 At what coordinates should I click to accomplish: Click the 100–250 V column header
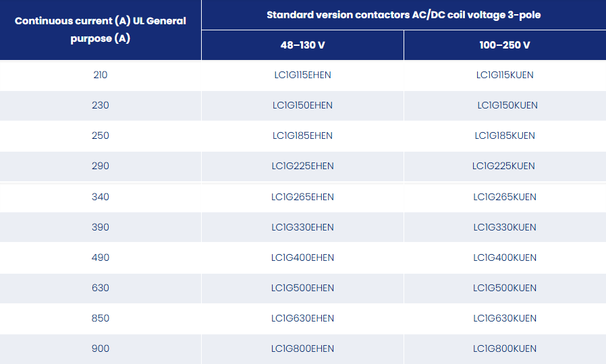tap(505, 45)
